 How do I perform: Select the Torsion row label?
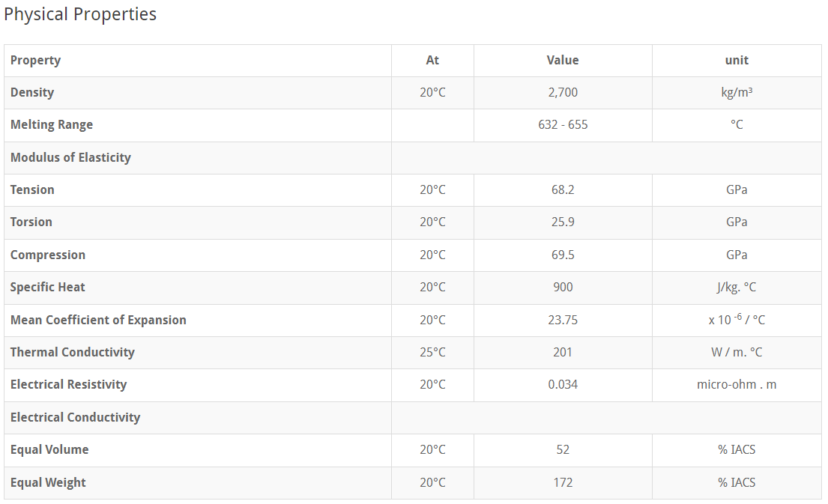click(x=31, y=222)
